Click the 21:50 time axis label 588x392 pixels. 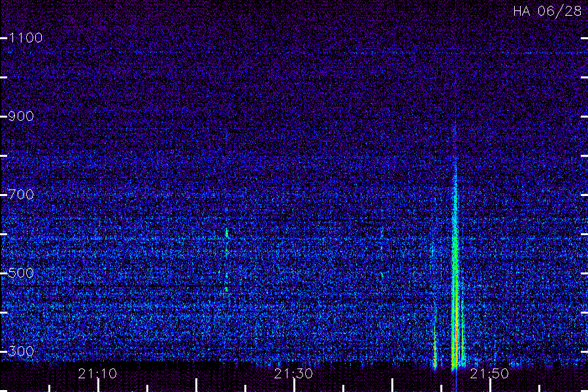[x=489, y=374]
